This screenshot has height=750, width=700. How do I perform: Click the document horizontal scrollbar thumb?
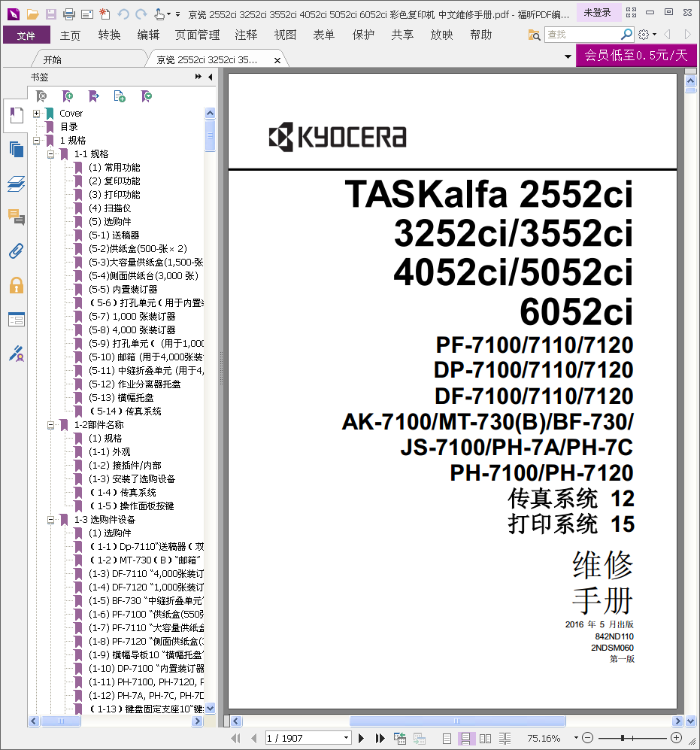pos(458,721)
